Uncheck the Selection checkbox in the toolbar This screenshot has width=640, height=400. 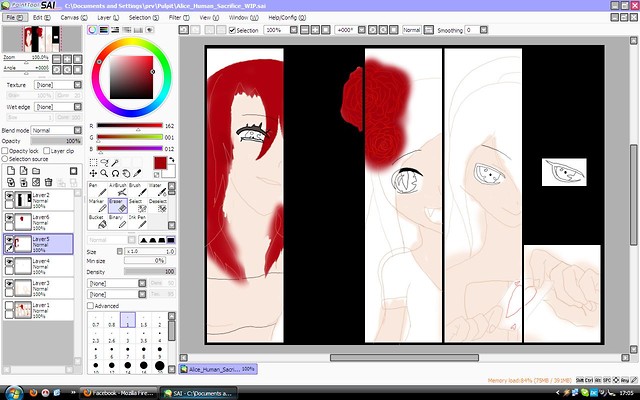coord(232,30)
